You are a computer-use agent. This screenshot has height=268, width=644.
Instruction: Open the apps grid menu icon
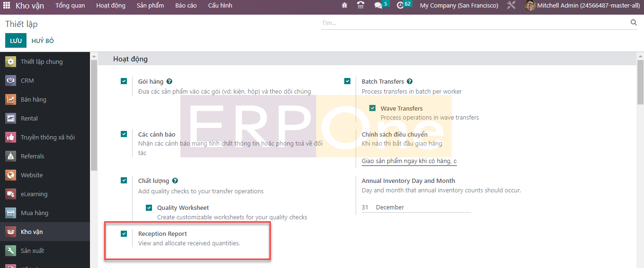point(7,6)
